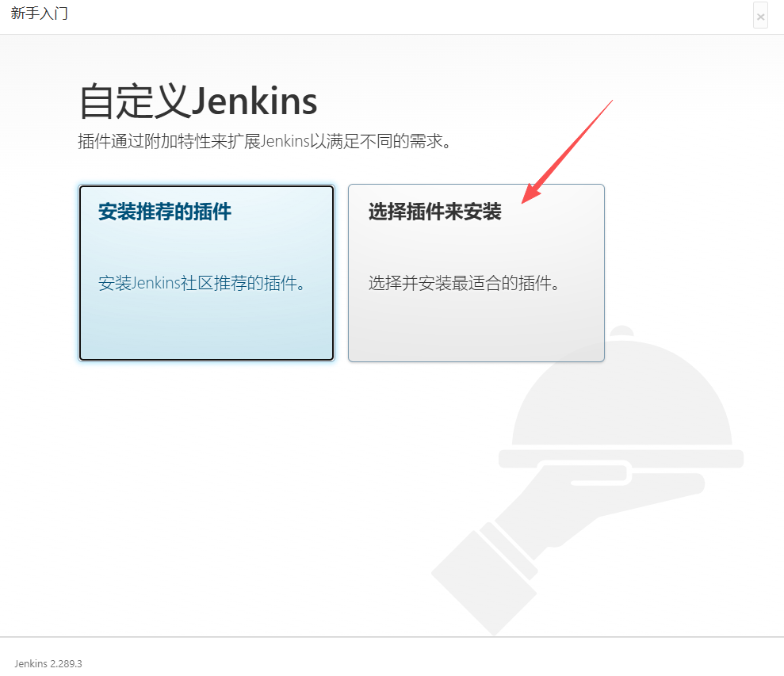Choose 安装推荐的插件 option card
The image size is (784, 676).
(x=206, y=273)
